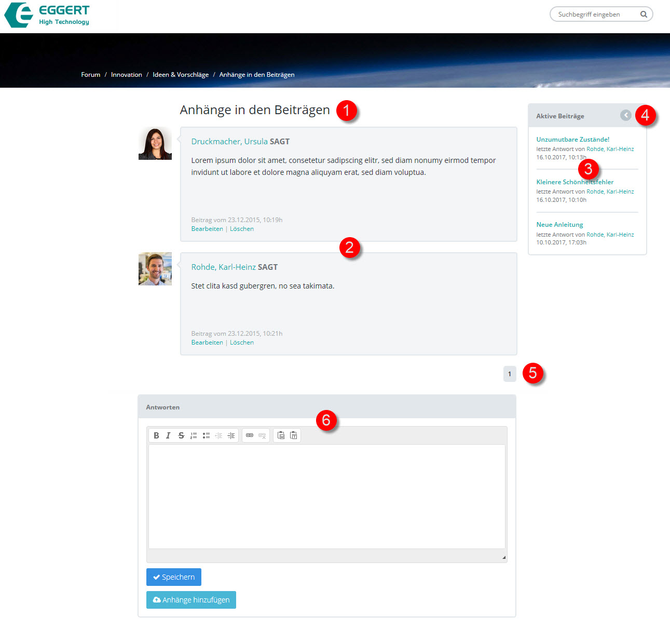The image size is (670, 644).
Task: Apply strikethrough in the reply editor
Action: tap(181, 435)
